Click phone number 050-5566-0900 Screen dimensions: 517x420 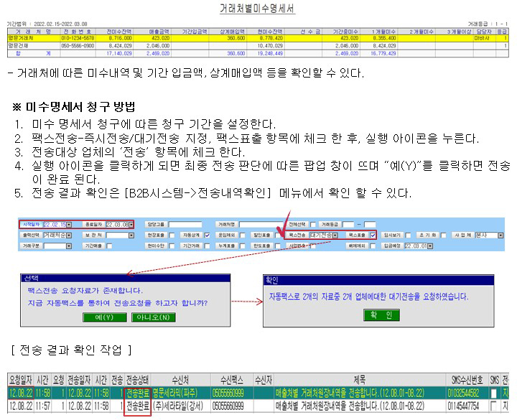click(x=78, y=46)
